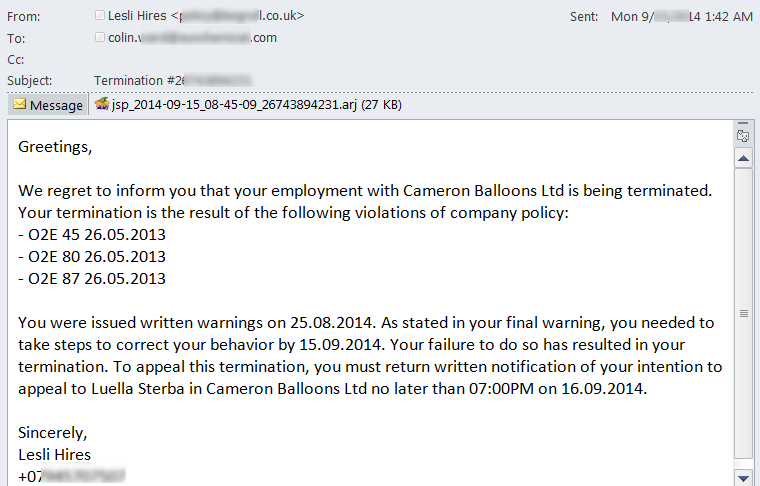Viewport: 760px width, 486px height.
Task: Click the Message tab envelope icon
Action: tap(19, 105)
